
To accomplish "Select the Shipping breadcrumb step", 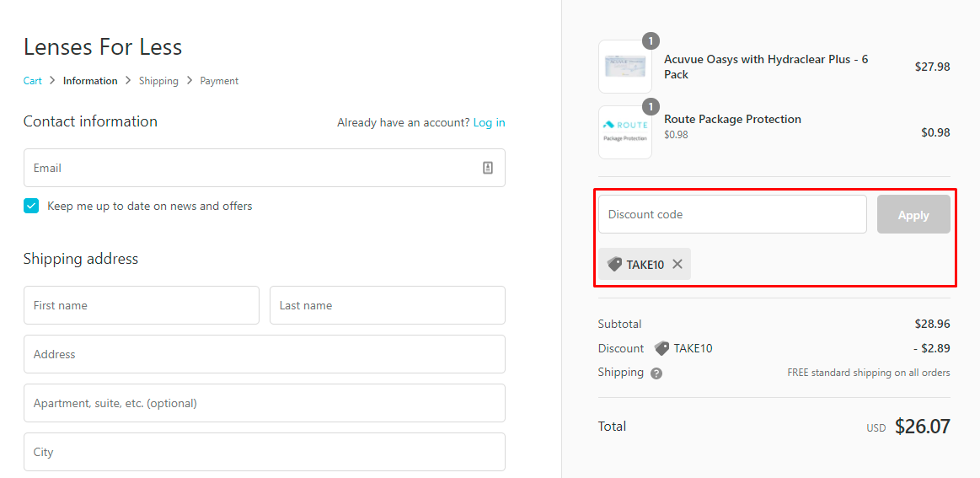I will 158,81.
